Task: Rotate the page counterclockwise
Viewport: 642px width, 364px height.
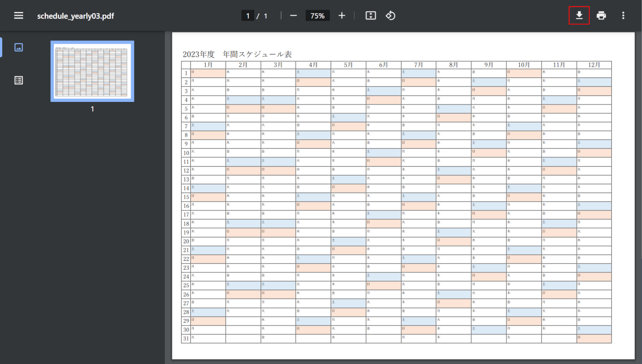Action: (x=390, y=15)
